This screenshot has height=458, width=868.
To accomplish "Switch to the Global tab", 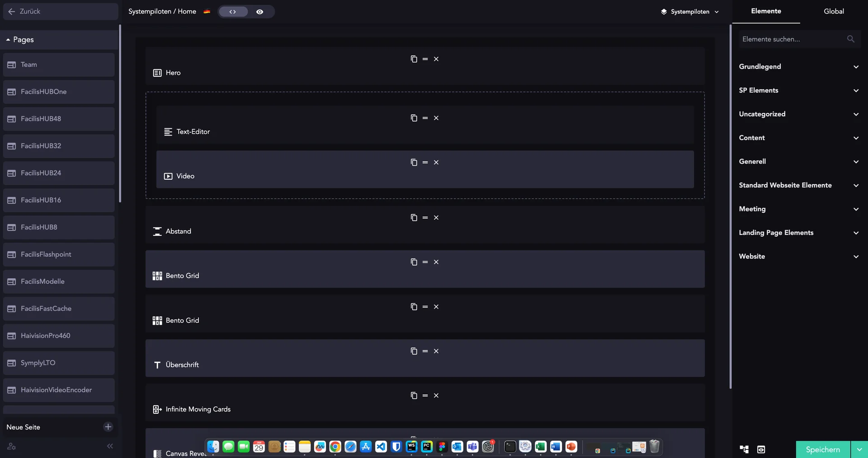I will click(834, 11).
